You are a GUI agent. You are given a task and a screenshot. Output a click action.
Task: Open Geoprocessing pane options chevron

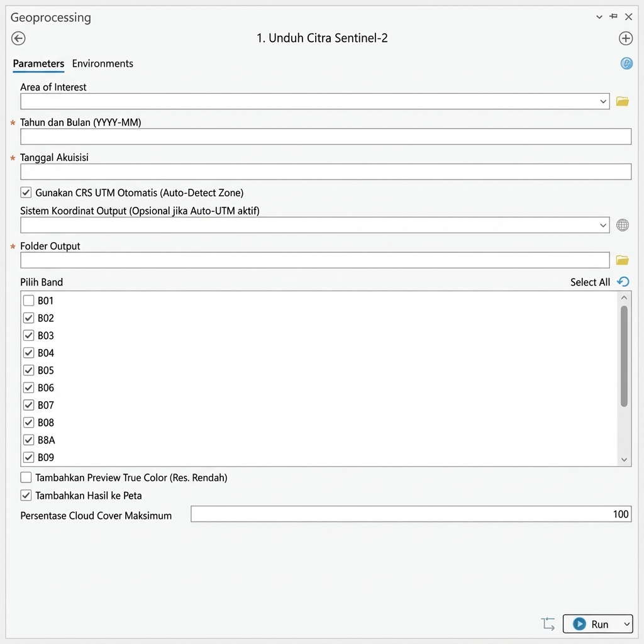pos(599,17)
